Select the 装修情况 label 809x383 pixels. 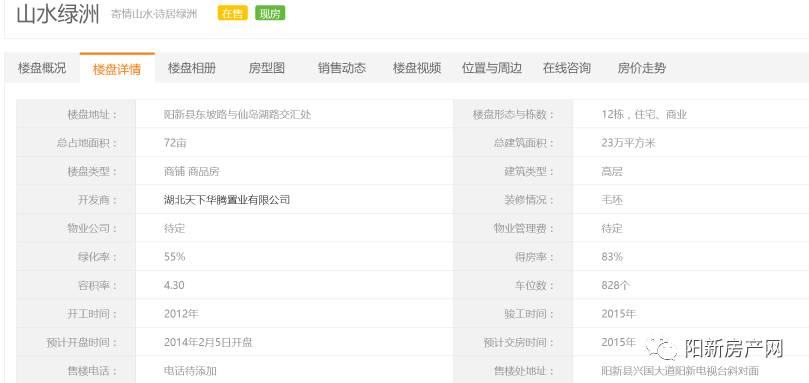529,200
